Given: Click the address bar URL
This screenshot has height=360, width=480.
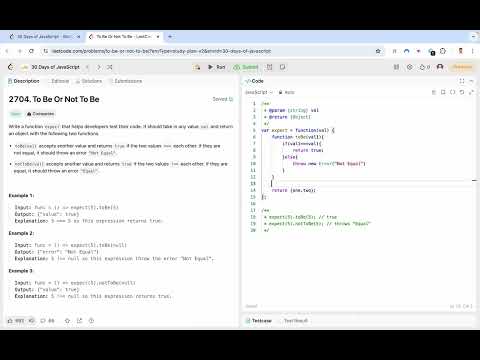Looking at the screenshot, I should tap(161, 51).
